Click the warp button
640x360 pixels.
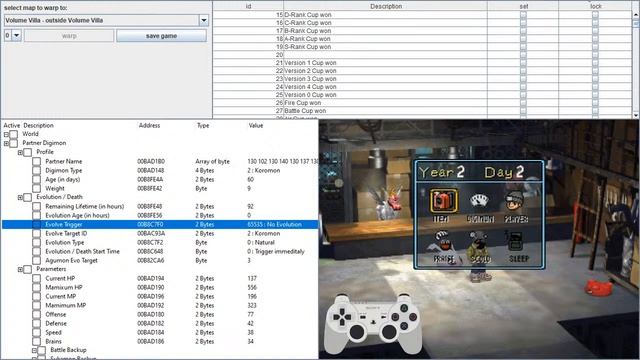pos(69,36)
